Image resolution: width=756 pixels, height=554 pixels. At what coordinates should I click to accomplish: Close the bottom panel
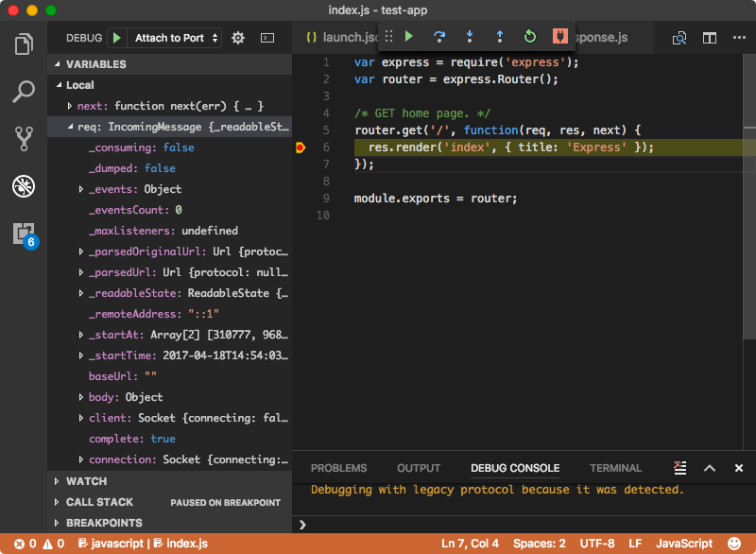coord(739,468)
